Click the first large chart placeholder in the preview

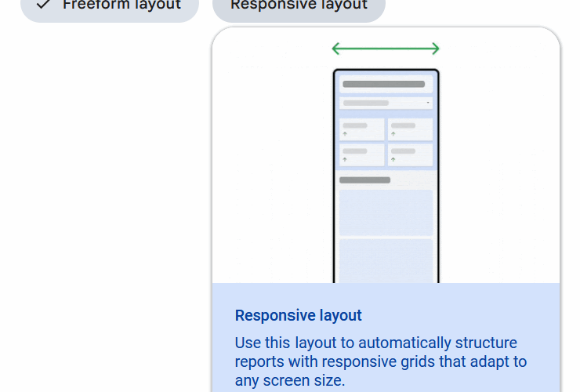pyautogui.click(x=386, y=212)
